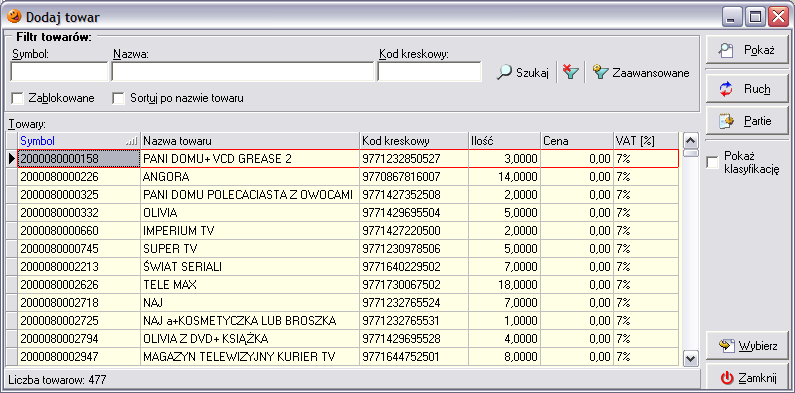Click the table scrollbar thumb
Image resolution: width=795 pixels, height=393 pixels.
pos(691,153)
